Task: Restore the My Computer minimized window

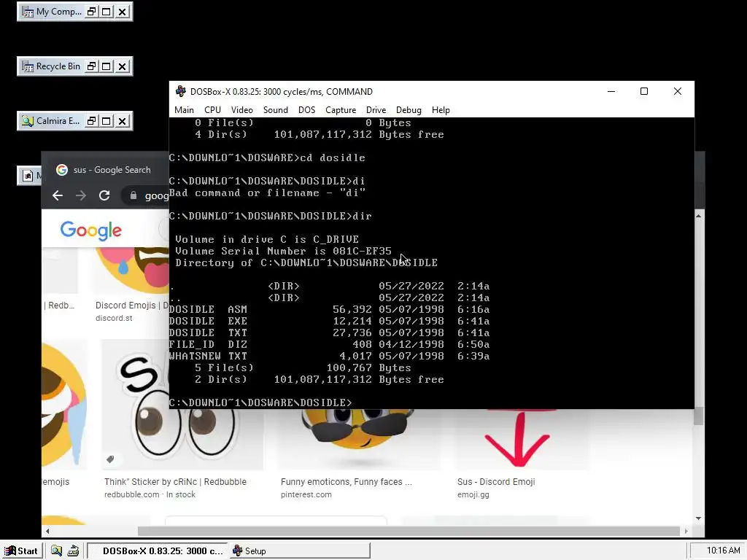Action: point(91,12)
